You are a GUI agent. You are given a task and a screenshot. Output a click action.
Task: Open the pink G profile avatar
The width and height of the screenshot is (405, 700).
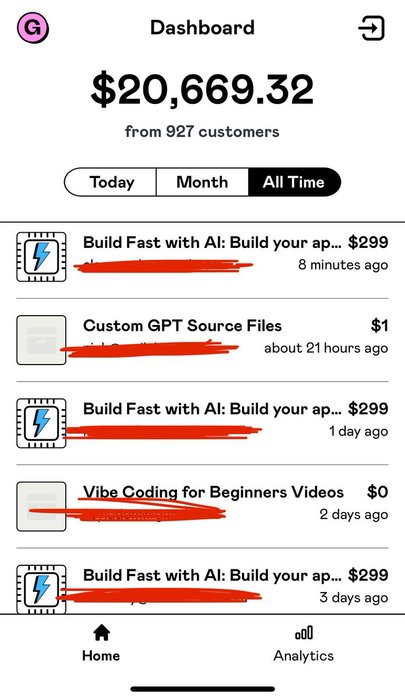click(x=33, y=28)
